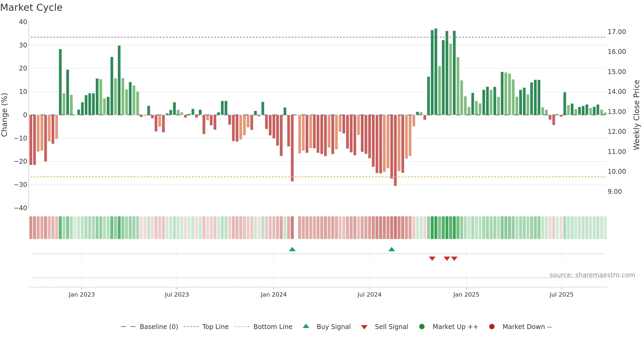Click the Baseline (0) dashed legend marker
The width and height of the screenshot is (644, 362).
(x=128, y=327)
